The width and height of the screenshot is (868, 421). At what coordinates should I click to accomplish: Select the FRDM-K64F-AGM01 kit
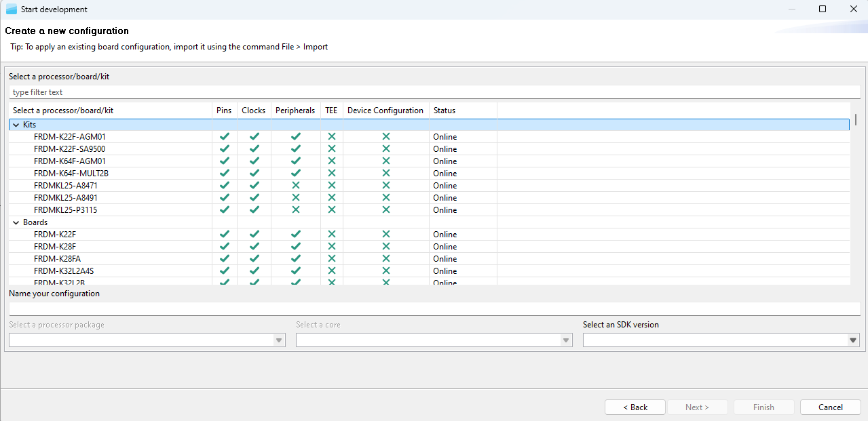(x=70, y=161)
